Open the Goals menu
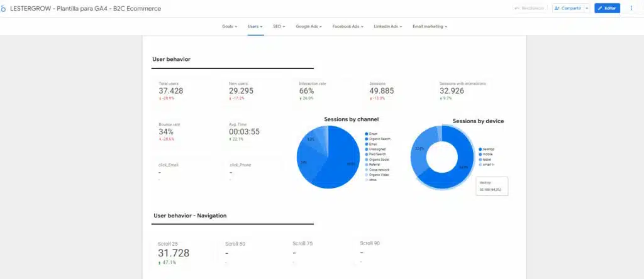Screen dimensions: 644x279 (x=230, y=26)
